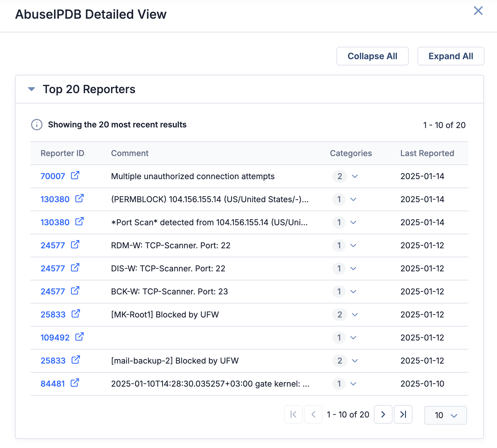Screen dimensions: 497x448
Task: Click the '1 - 10 of 20' counter beside pagination arrows
Action: [x=348, y=415]
